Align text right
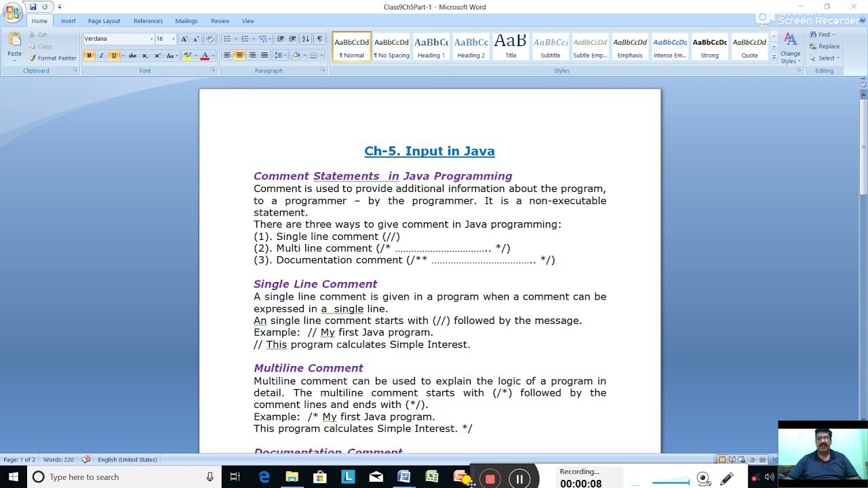The height and width of the screenshot is (488, 868). (x=252, y=56)
